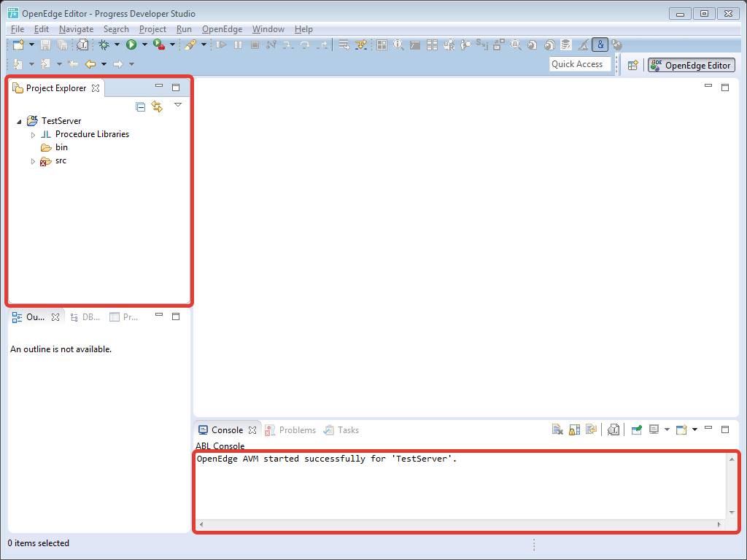Select the bin folder
747x560 pixels.
point(54,147)
